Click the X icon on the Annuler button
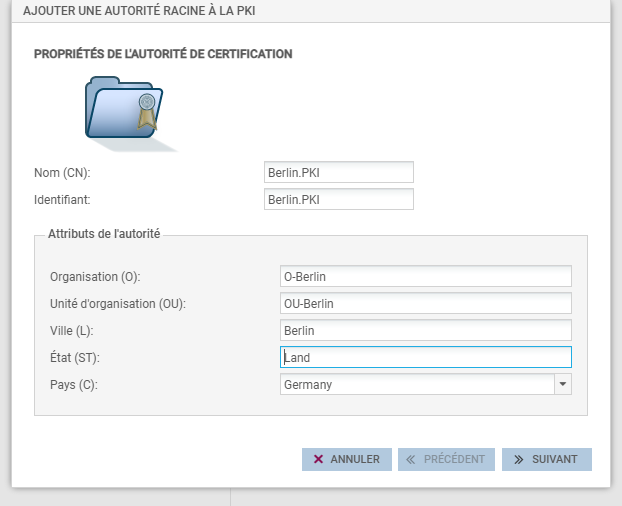 [x=318, y=459]
